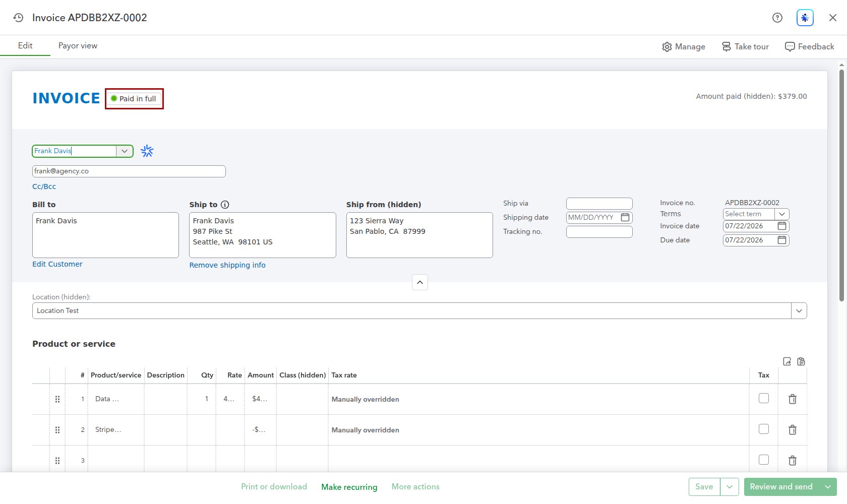This screenshot has width=847, height=504.
Task: Close the invoice window
Action: [833, 18]
